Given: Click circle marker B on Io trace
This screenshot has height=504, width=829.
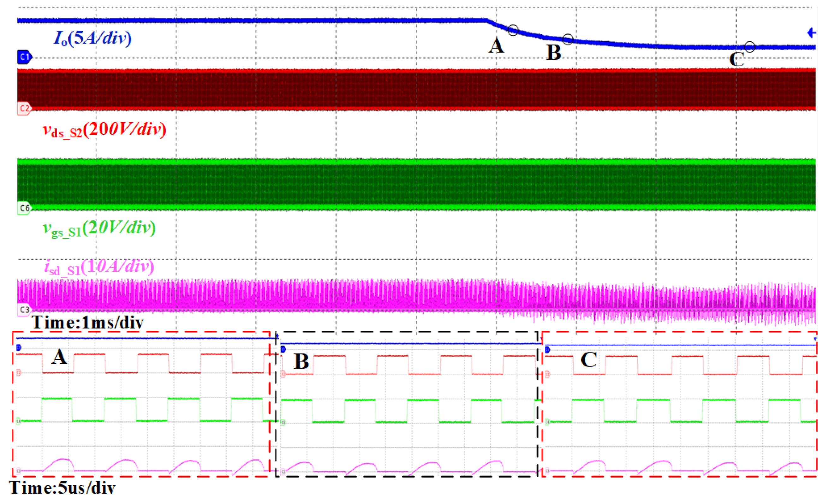Looking at the screenshot, I should pyautogui.click(x=568, y=39).
